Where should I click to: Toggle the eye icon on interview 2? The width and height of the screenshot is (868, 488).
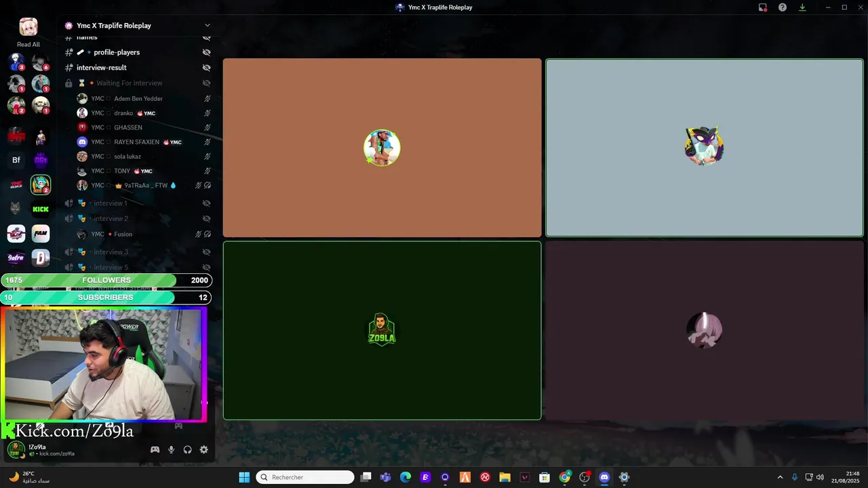tap(207, 219)
